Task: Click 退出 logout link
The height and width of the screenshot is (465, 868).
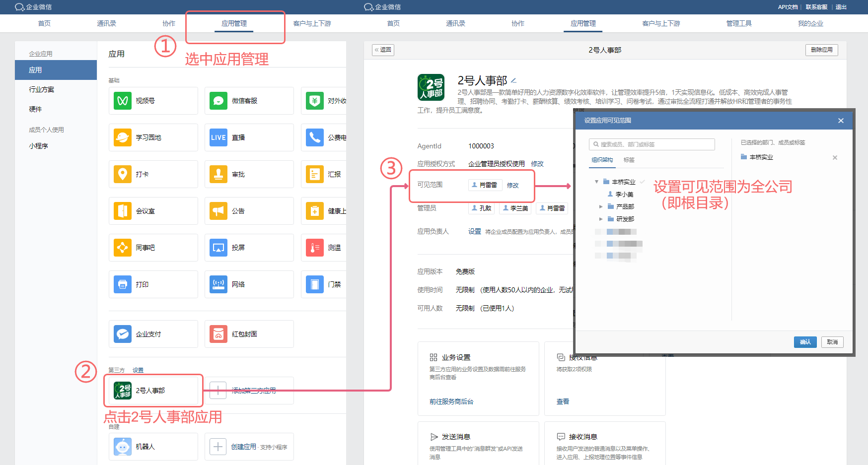Action: coord(841,7)
